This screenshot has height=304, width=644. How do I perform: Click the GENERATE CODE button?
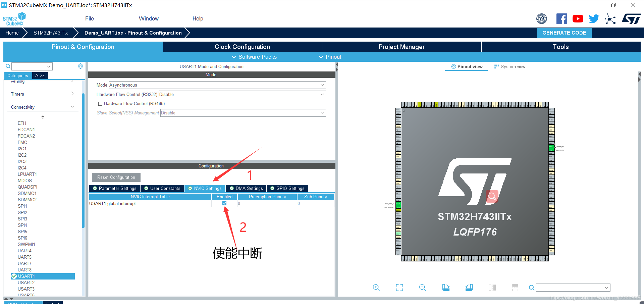(564, 33)
